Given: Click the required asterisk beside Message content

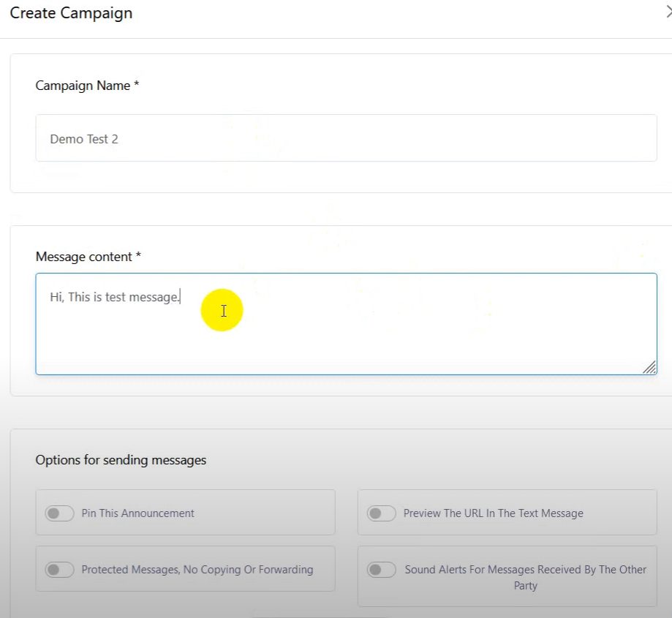Looking at the screenshot, I should (138, 257).
